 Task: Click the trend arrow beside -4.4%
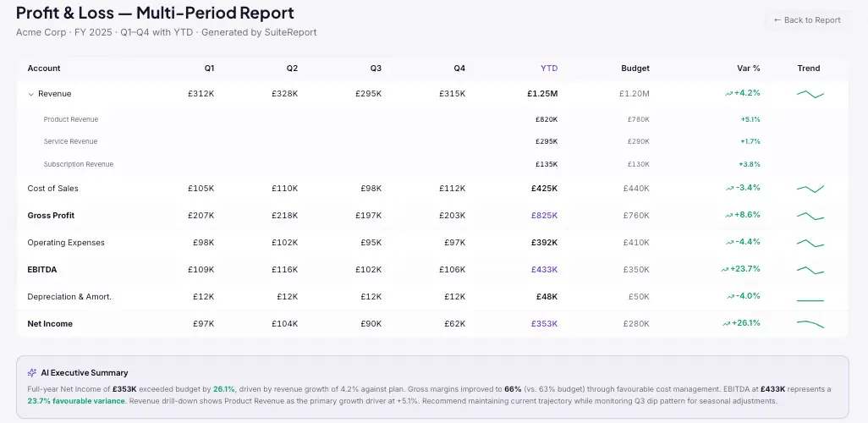click(730, 243)
